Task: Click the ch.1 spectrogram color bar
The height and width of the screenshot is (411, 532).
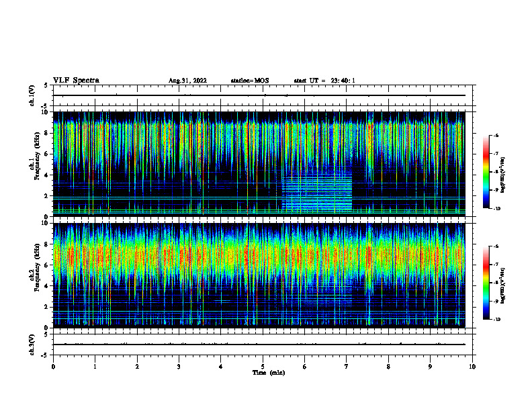Action: pyautogui.click(x=486, y=172)
